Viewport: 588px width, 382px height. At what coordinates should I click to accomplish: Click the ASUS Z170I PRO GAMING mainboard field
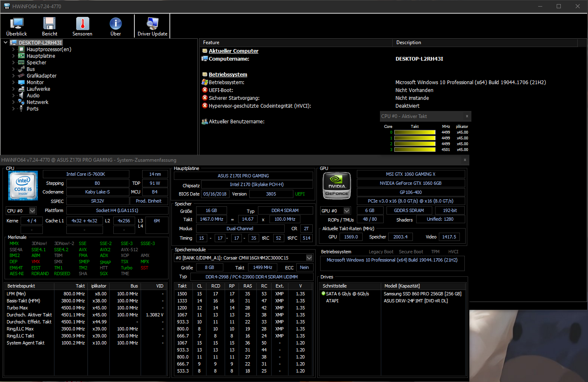click(x=243, y=176)
